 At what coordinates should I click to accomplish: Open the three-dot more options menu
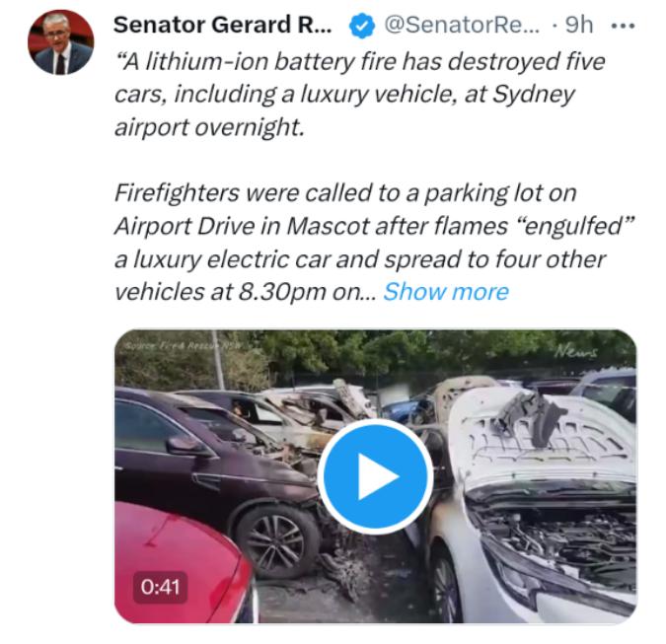tap(623, 24)
